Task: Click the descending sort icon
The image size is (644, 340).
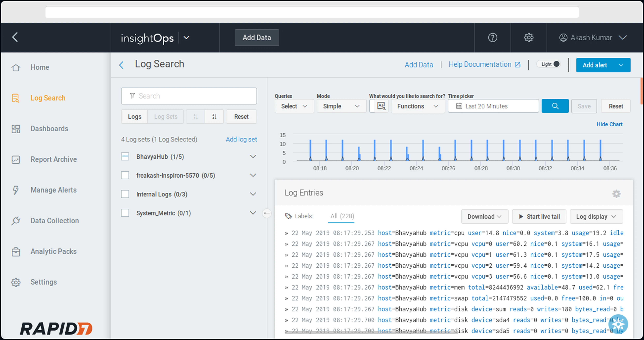Action: pos(214,117)
